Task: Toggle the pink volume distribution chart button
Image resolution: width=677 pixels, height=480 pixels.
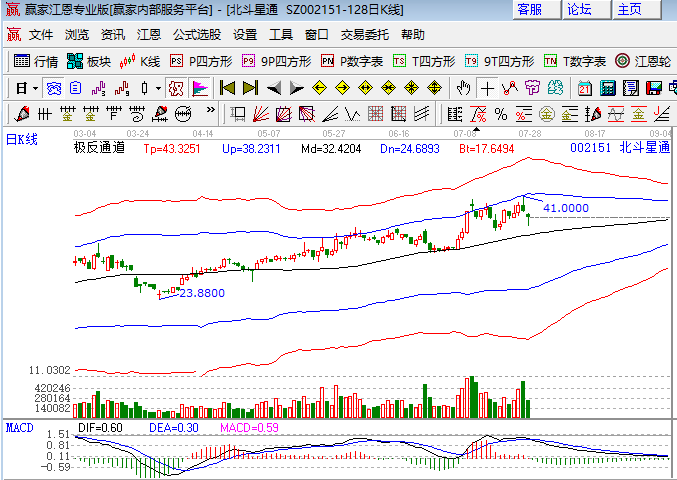Action: 199,88
